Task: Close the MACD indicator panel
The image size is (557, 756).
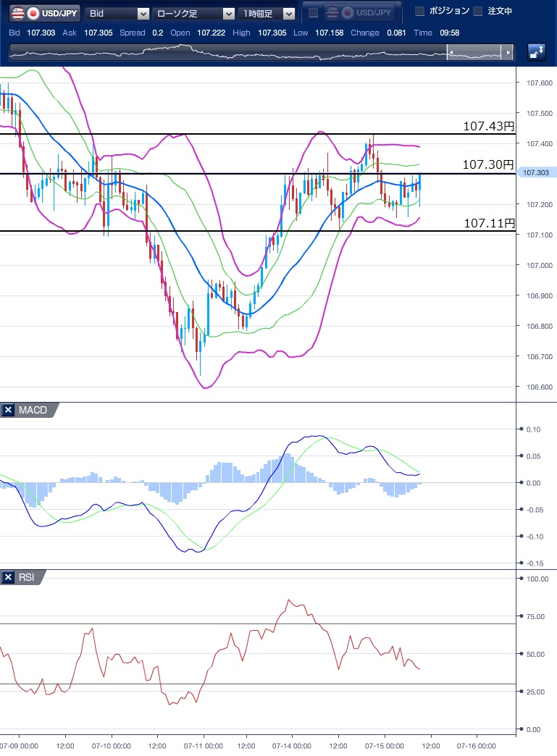Action: (x=9, y=411)
